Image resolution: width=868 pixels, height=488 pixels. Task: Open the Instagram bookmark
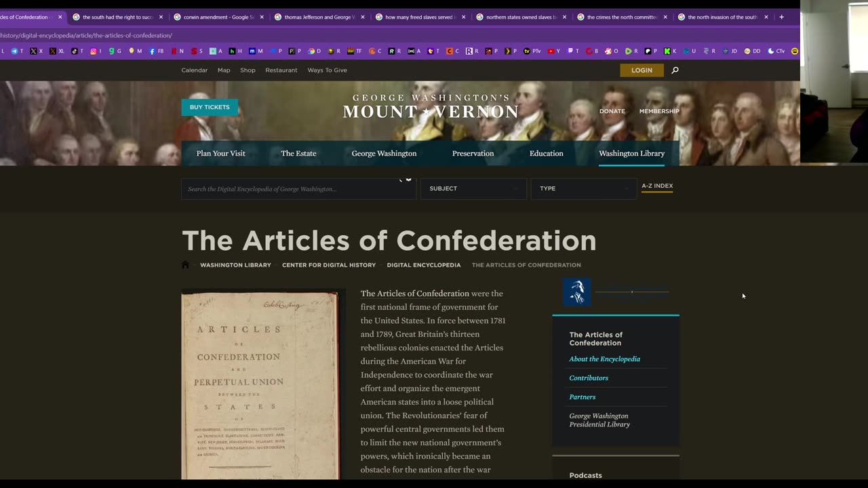click(x=96, y=51)
